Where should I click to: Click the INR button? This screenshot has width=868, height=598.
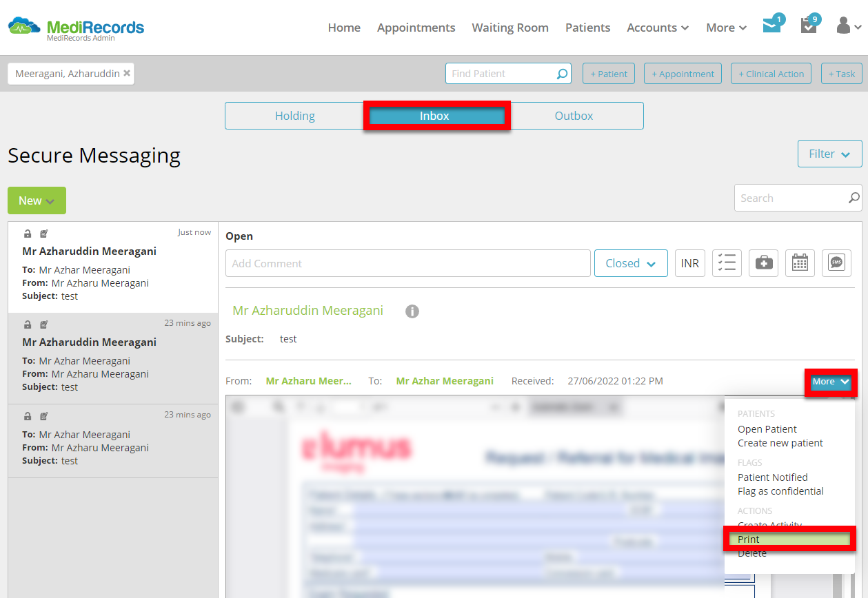[x=690, y=263]
